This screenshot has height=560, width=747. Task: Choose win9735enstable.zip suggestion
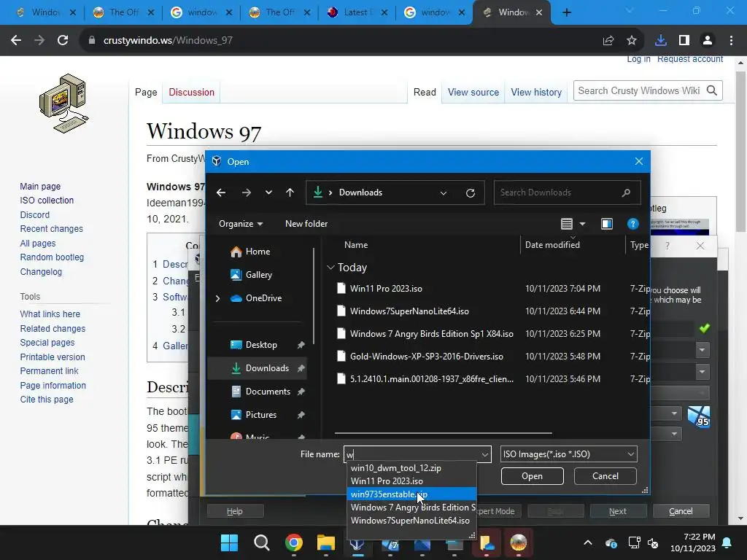[x=411, y=494]
